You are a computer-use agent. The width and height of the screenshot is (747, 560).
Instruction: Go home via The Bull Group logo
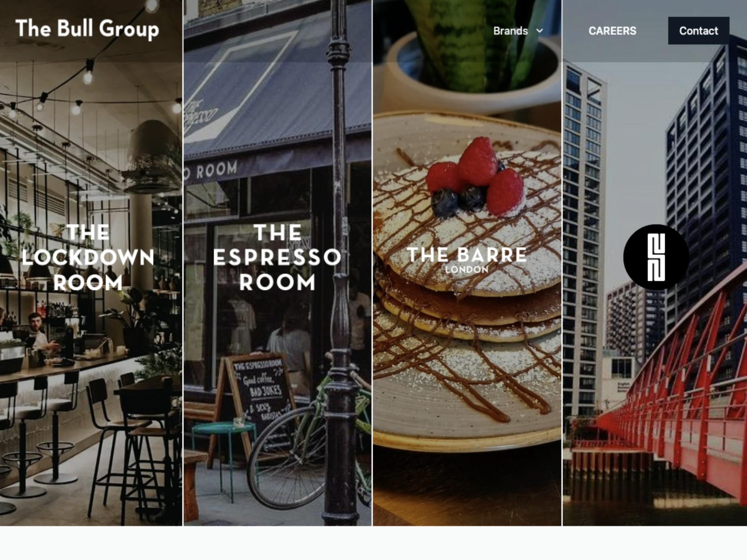tap(87, 28)
